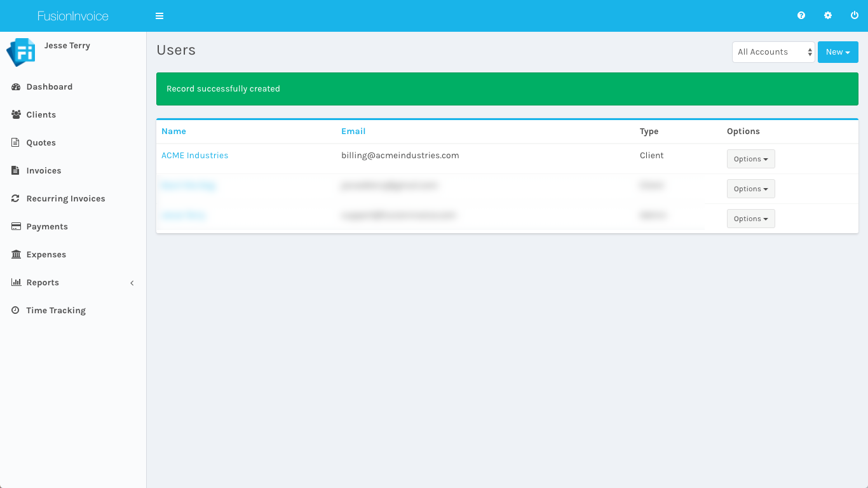Expand the Reports submenu chevron
Image resolution: width=868 pixels, height=488 pixels.
pyautogui.click(x=132, y=283)
